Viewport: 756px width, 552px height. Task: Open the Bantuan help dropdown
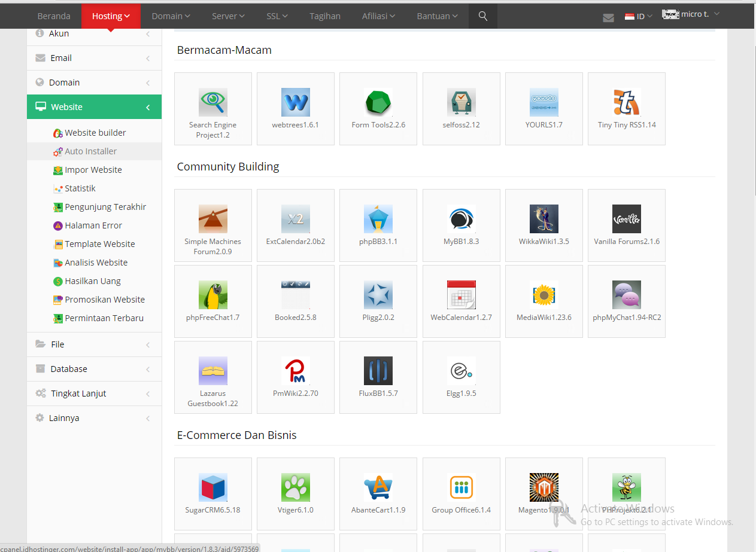(438, 16)
